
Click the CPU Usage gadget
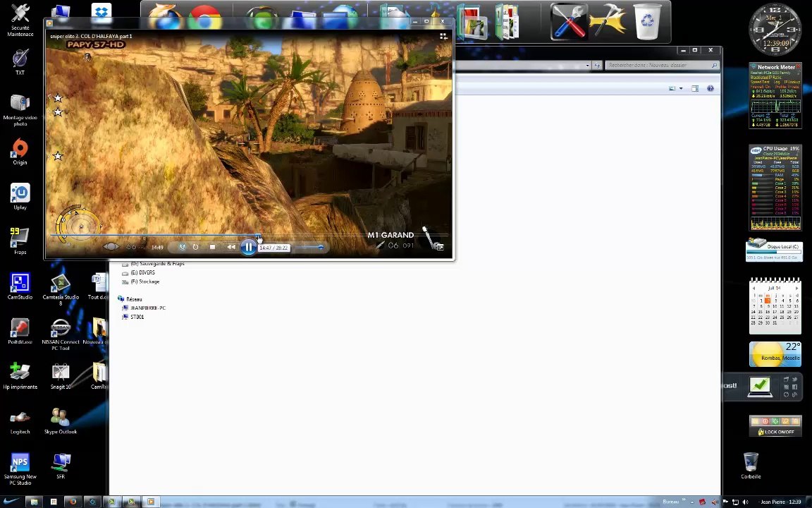775,188
